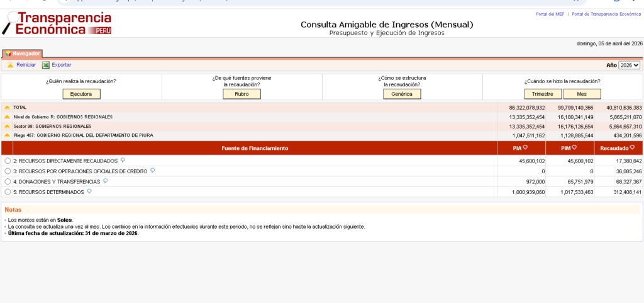The width and height of the screenshot is (644, 303).
Task: Select radio for Recursos por Operaciones Oficiales de Credito
Action: (x=8, y=171)
